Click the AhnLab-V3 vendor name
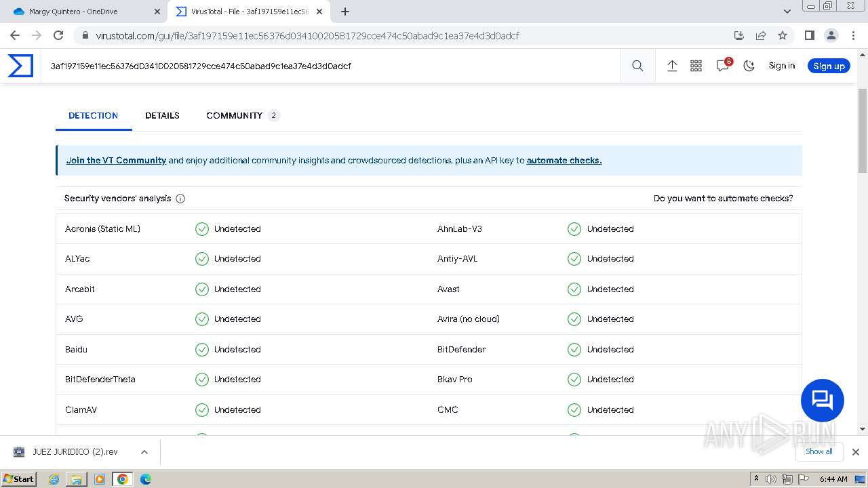The height and width of the screenshot is (488, 868). point(460,229)
